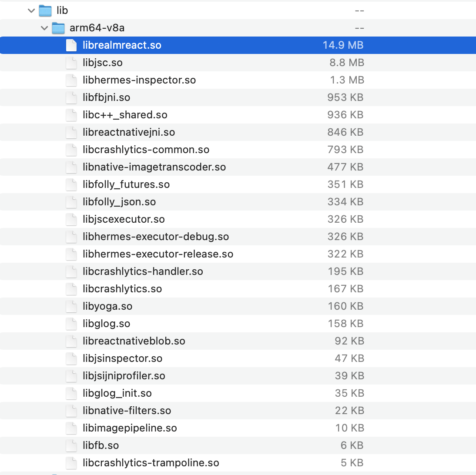Click the libjsinspector.so file icon
This screenshot has height=475, width=476.
point(71,358)
